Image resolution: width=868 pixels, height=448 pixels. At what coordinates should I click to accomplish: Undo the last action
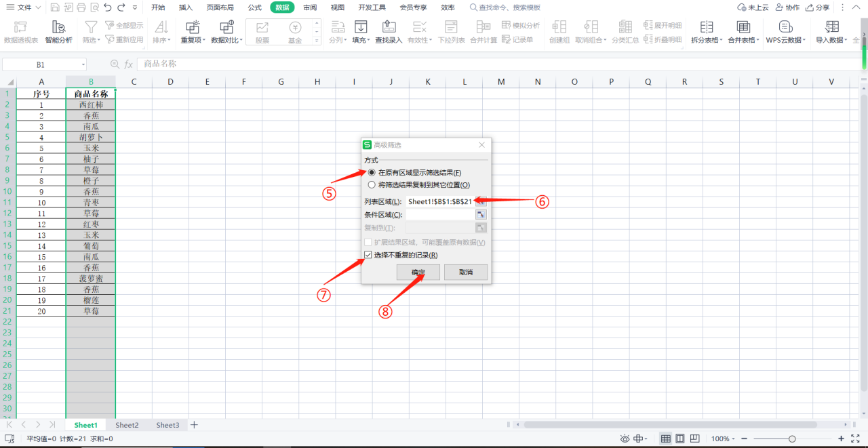[x=108, y=7]
